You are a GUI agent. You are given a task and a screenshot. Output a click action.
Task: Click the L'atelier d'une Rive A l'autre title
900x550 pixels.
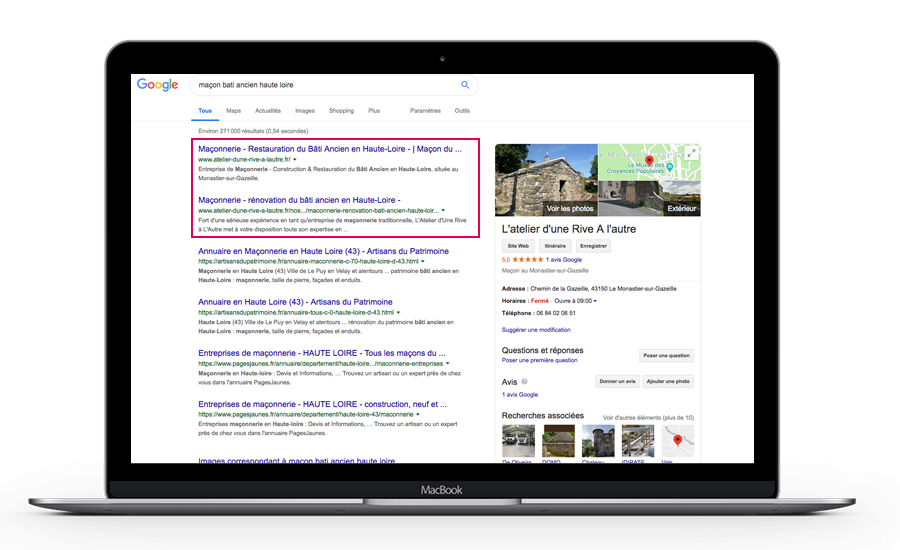pyautogui.click(x=569, y=229)
